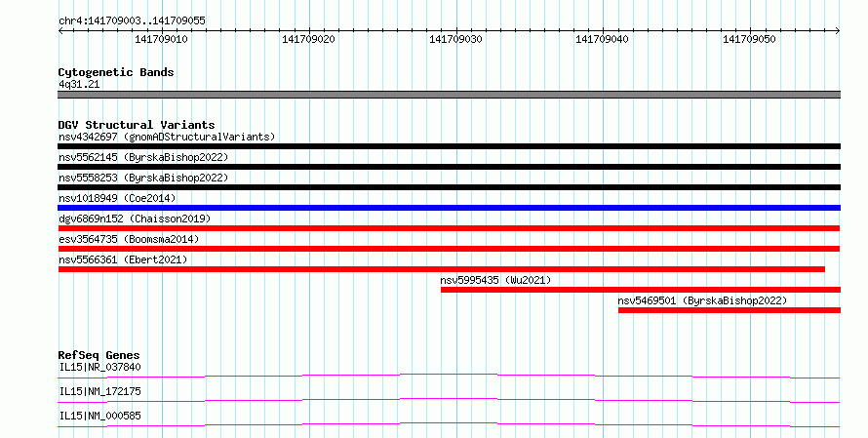This screenshot has height=438, width=868.
Task: Click the black bar for nsv4342697
Action: tap(449, 146)
